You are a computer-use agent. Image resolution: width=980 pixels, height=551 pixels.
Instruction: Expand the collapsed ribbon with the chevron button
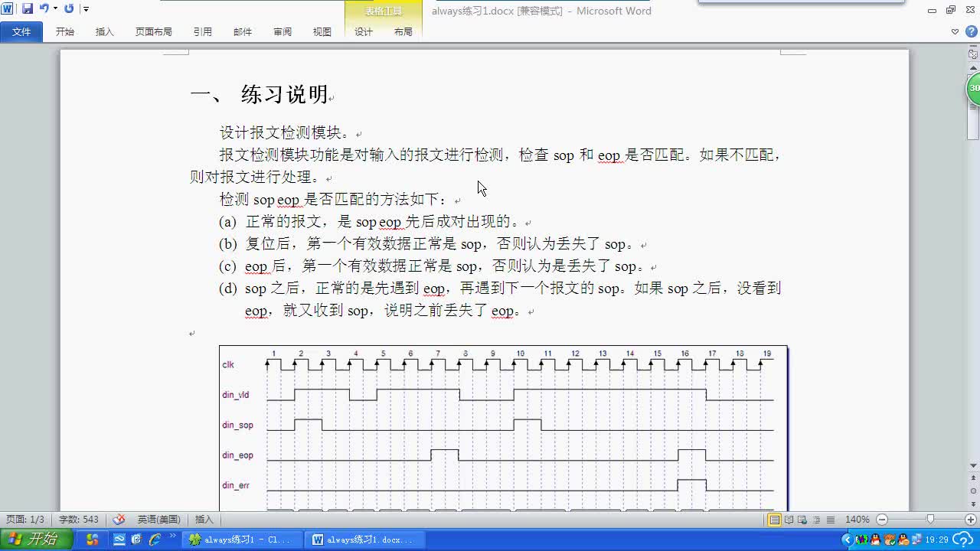coord(955,31)
